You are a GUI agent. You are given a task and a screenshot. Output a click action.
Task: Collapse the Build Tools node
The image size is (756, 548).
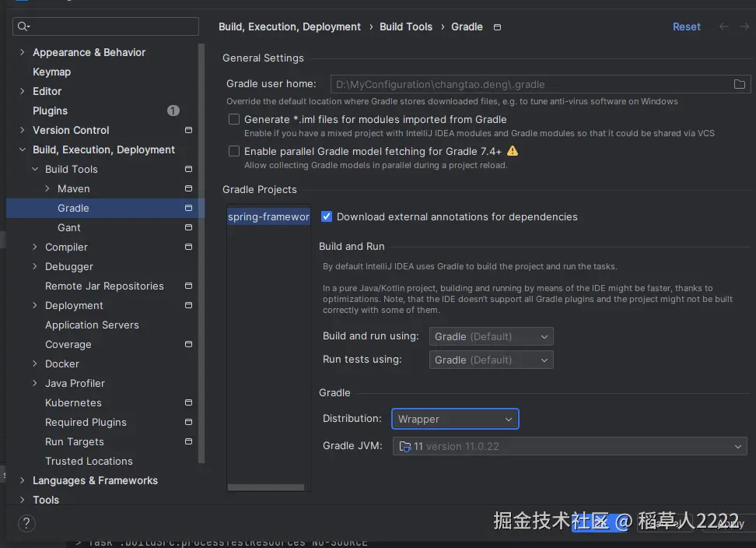35,169
